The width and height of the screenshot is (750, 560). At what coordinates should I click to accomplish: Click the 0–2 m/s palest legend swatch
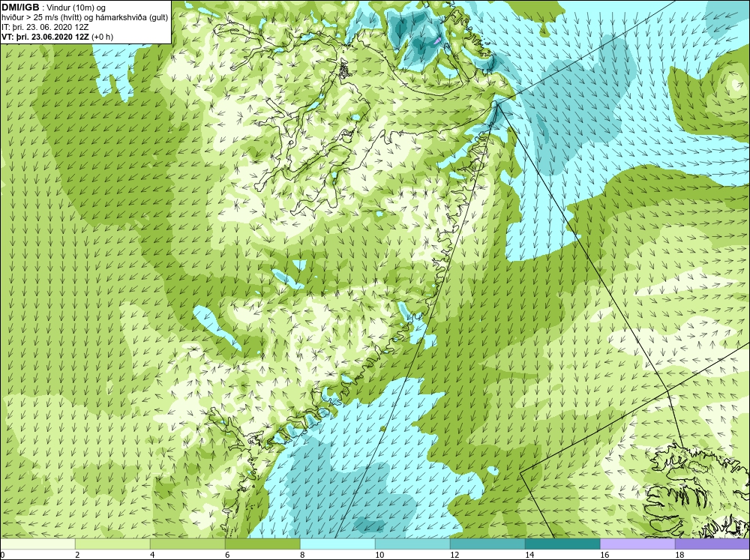coord(37,544)
